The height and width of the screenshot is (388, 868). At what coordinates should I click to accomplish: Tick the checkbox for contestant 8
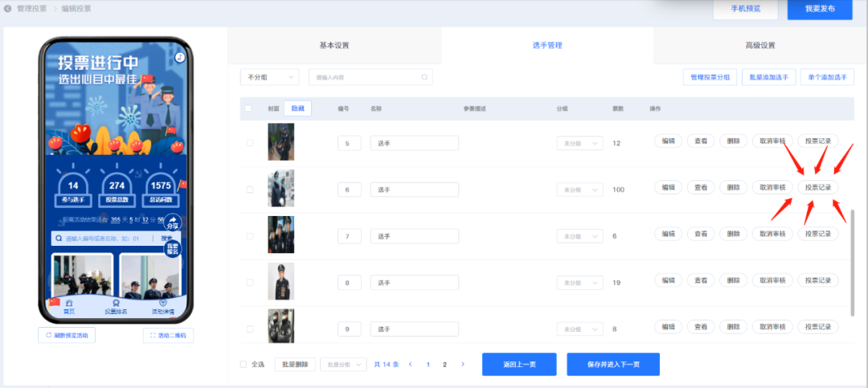click(x=250, y=282)
